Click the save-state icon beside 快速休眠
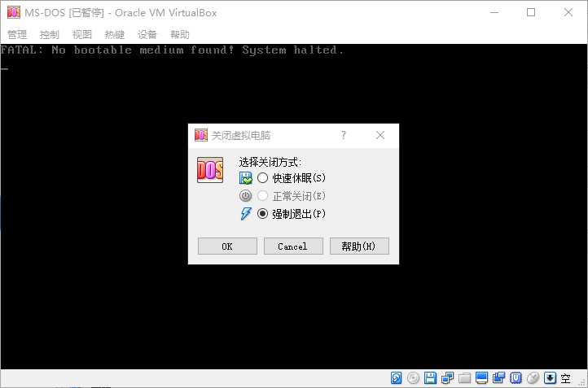The height and width of the screenshot is (388, 588). point(246,178)
